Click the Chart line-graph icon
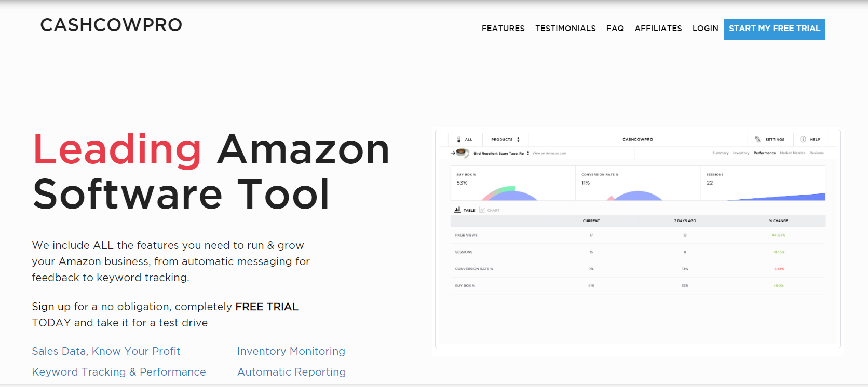Viewport: 868px width, 387px height. click(x=482, y=210)
